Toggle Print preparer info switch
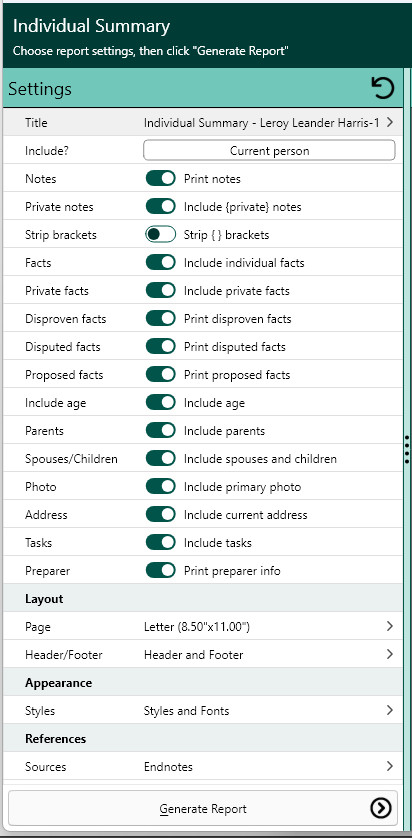Screen dimensions: 412x838 point(160,570)
